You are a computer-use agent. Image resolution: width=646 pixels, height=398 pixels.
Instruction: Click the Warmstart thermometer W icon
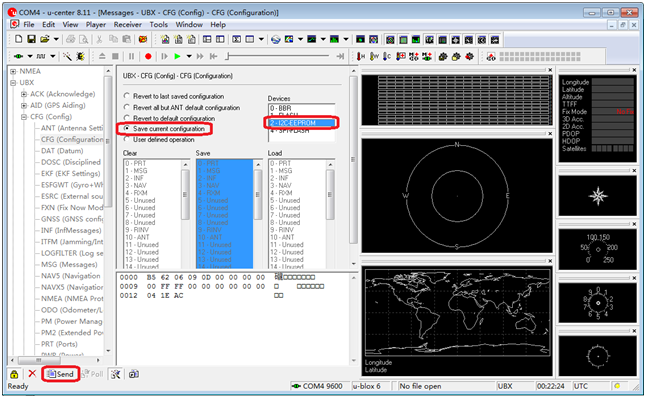374,56
